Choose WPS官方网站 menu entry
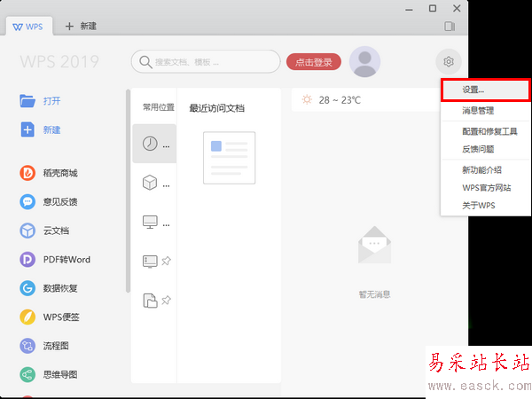532x399 pixels. [486, 188]
